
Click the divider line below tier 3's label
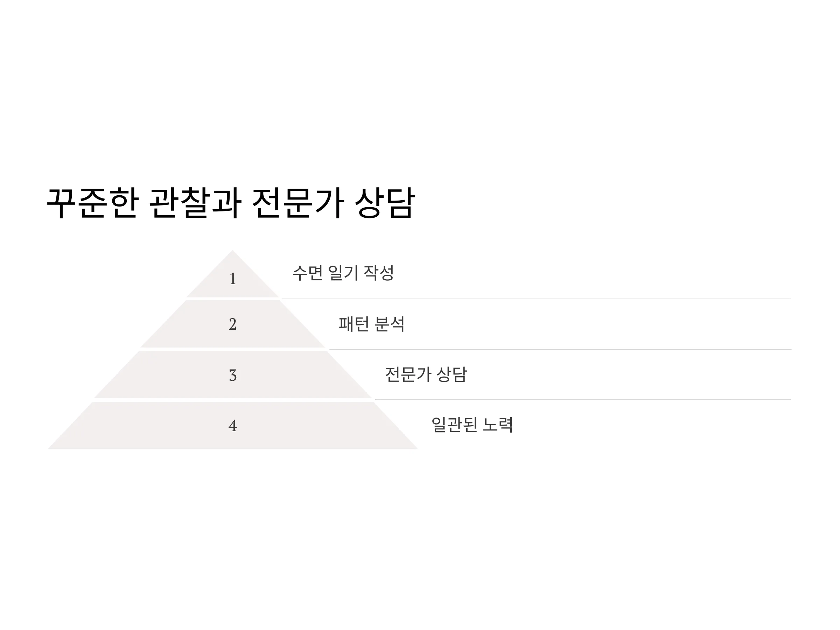[x=583, y=399]
